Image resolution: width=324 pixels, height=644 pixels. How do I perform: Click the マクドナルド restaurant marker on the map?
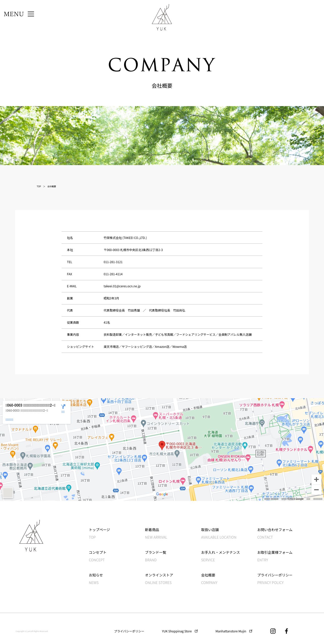[x=36, y=429]
